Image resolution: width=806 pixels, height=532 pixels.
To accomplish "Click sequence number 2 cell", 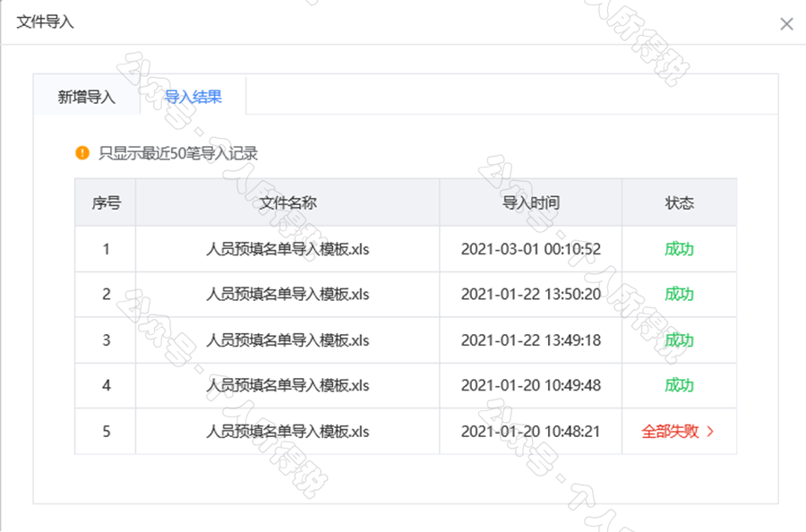I will tap(106, 294).
